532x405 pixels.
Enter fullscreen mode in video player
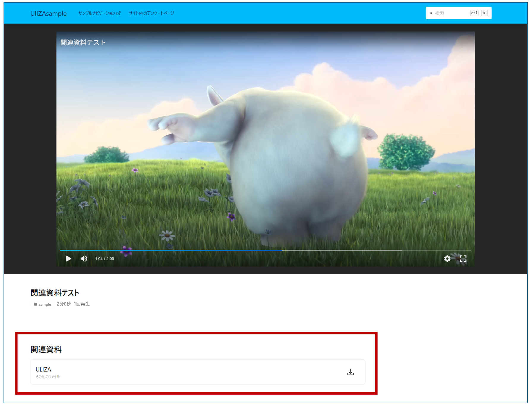pos(463,259)
